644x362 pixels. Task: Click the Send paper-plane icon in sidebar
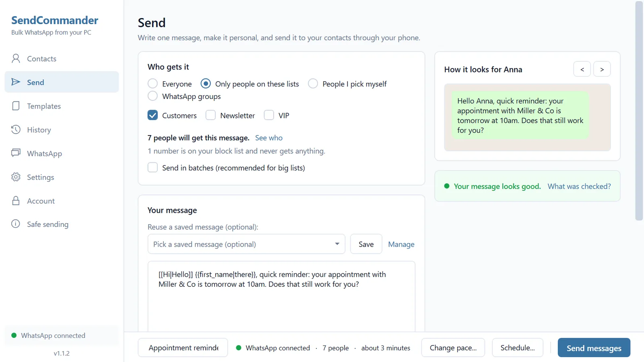pyautogui.click(x=16, y=82)
